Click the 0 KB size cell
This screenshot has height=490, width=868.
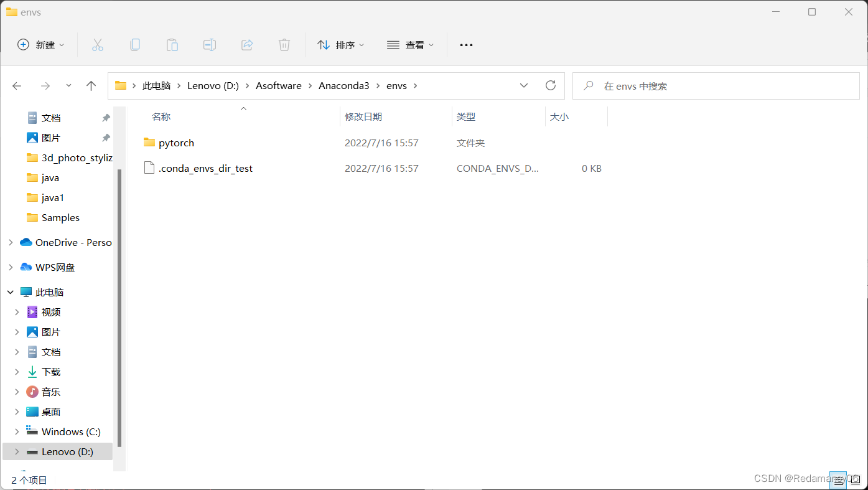(x=591, y=168)
